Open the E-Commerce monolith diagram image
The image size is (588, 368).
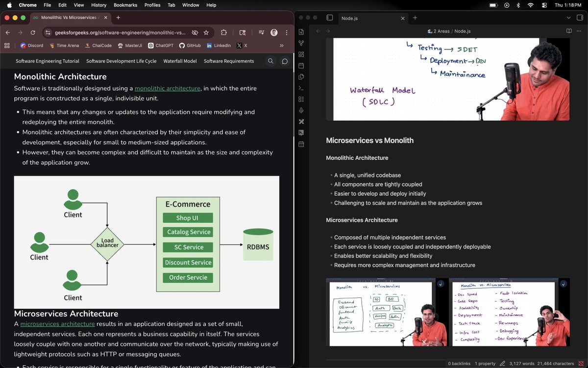click(147, 242)
